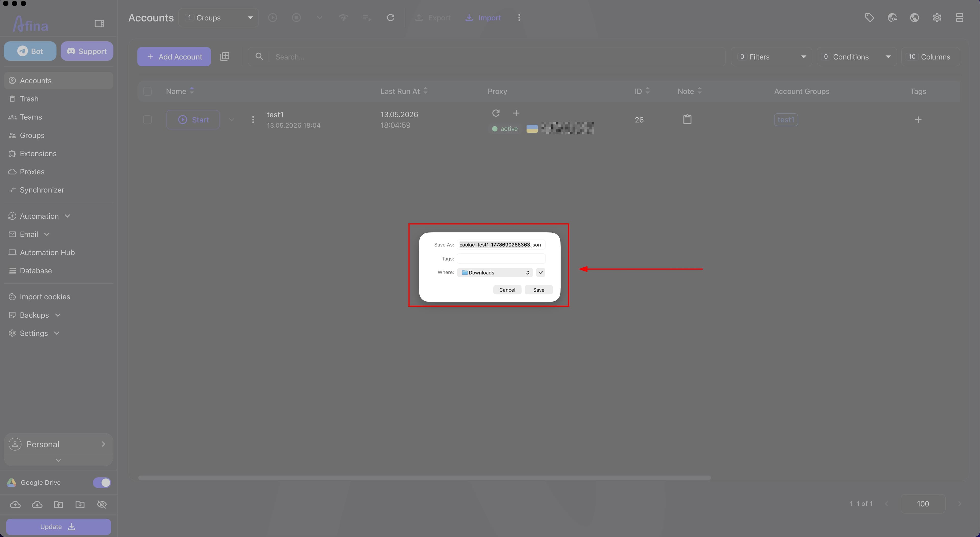
Task: Click the folder download icon at bottom
Action: click(x=80, y=505)
